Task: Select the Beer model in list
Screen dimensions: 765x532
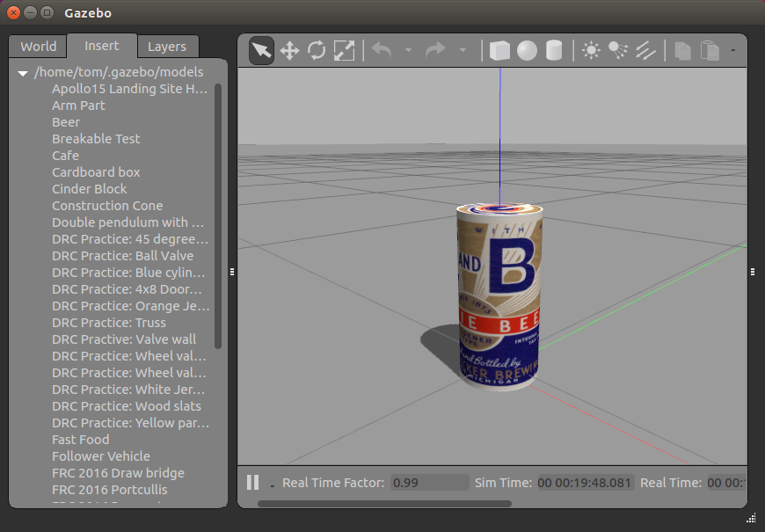Action: (x=66, y=122)
